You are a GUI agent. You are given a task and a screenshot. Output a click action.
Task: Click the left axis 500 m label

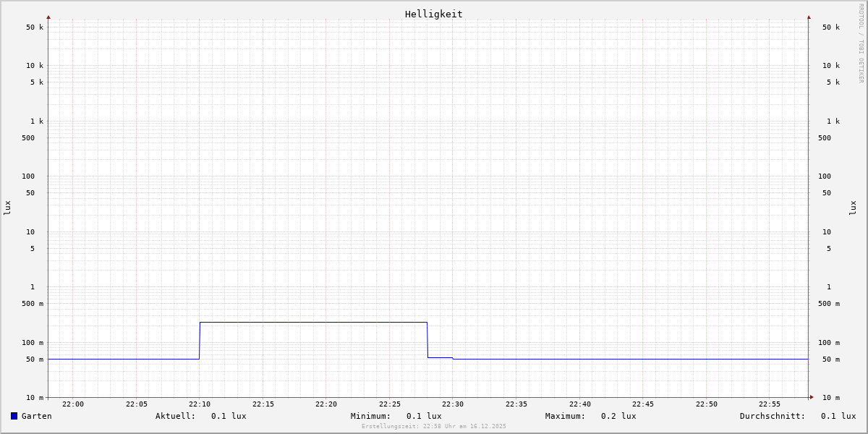[33, 304]
